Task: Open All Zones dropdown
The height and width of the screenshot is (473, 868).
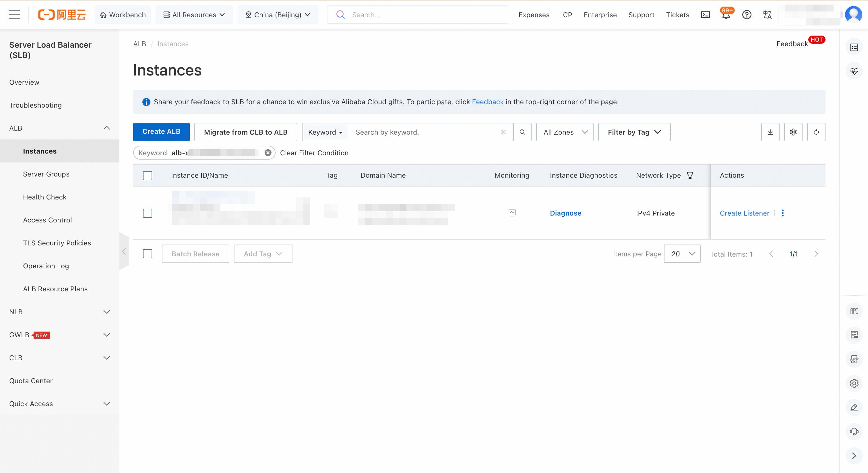Action: pyautogui.click(x=565, y=132)
